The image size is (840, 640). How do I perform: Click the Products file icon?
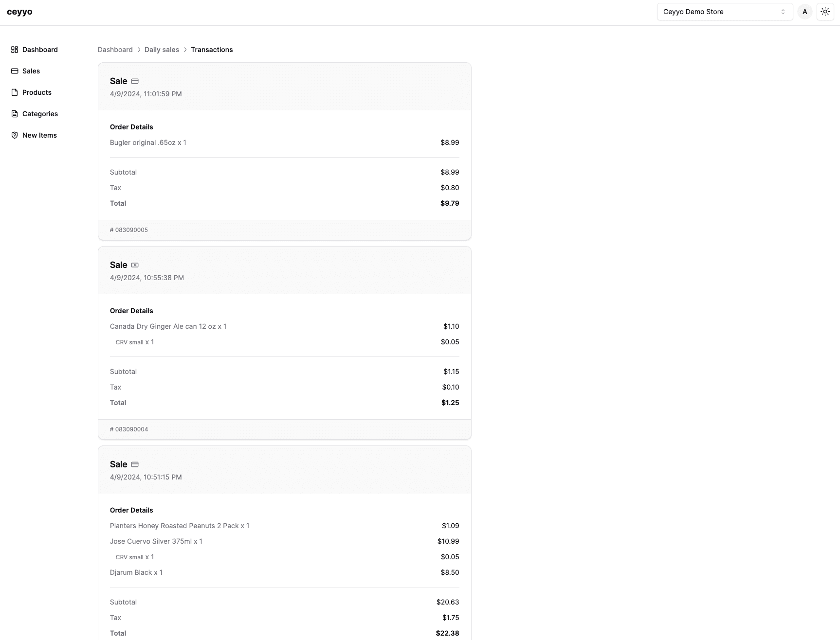pyautogui.click(x=14, y=92)
